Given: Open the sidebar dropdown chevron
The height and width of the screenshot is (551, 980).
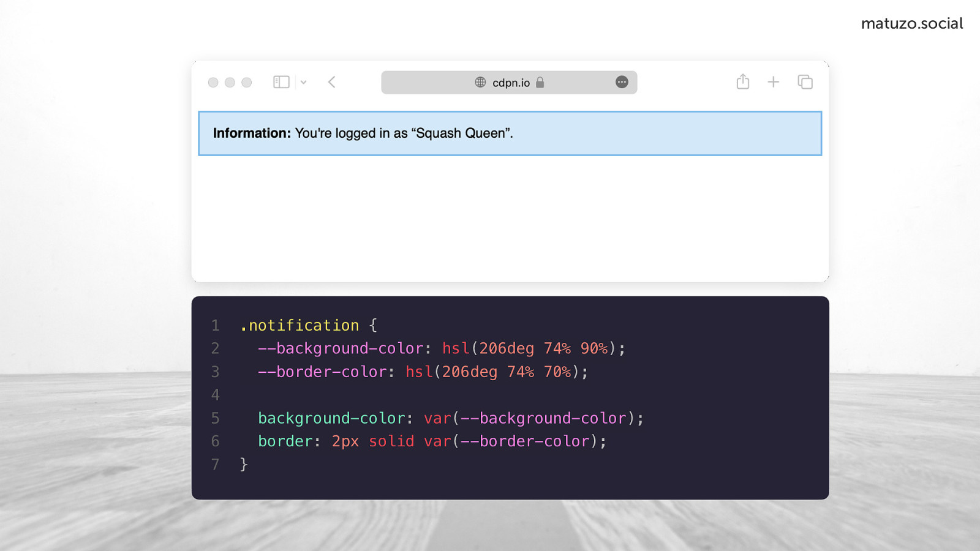Looking at the screenshot, I should (x=303, y=82).
